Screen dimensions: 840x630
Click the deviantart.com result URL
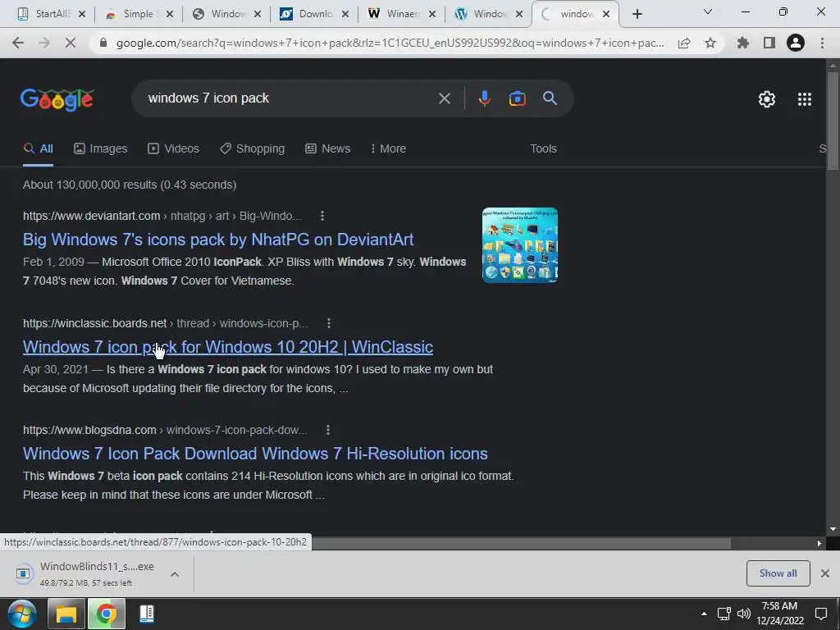click(x=91, y=216)
